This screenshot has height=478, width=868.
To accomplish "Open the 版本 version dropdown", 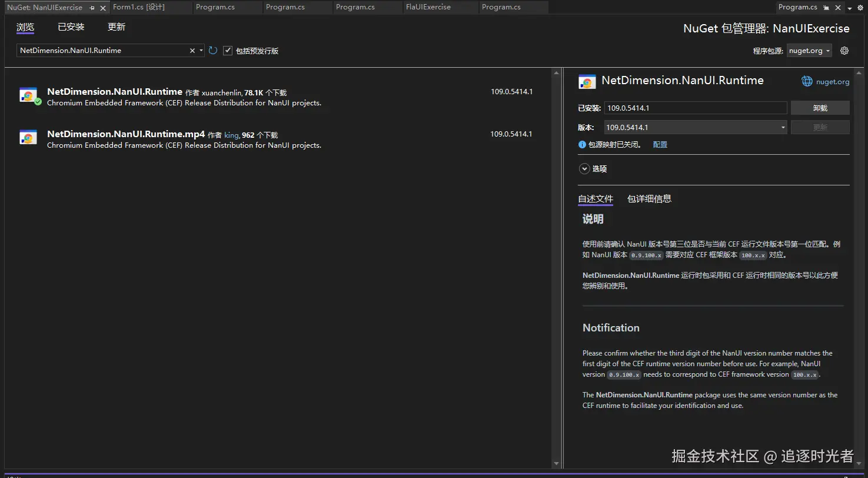I will pyautogui.click(x=696, y=127).
